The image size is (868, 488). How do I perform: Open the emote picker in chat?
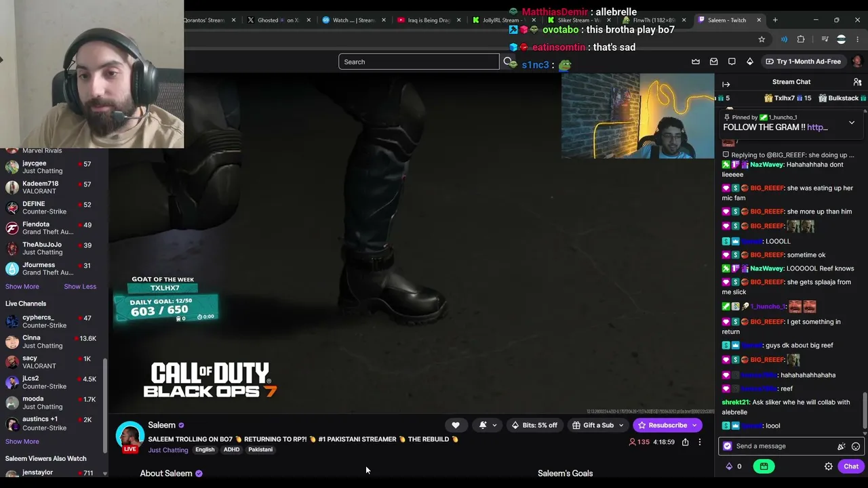[x=856, y=446]
